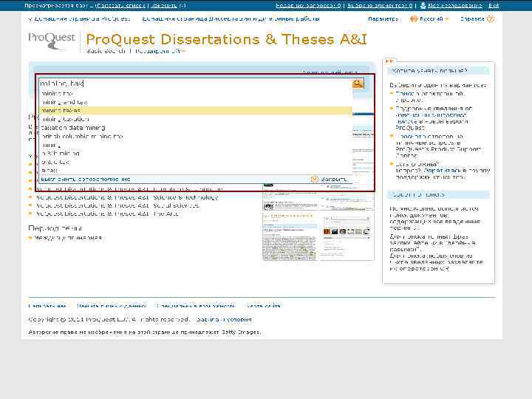532x399 pixels.
Task: Pick the 'taxation data mining' suggestion
Action: coord(73,128)
